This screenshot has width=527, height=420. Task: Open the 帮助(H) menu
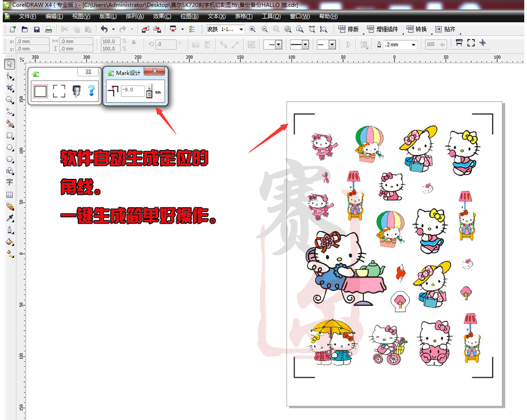point(328,16)
